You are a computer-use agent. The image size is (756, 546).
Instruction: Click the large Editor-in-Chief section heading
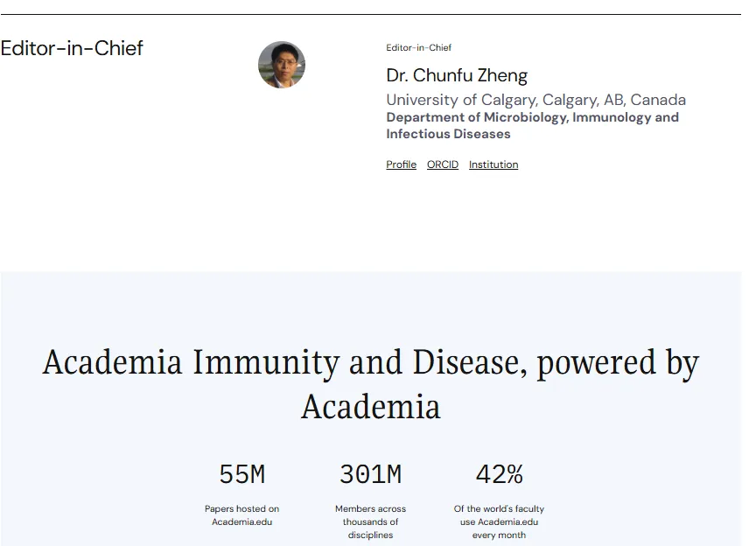click(x=72, y=48)
